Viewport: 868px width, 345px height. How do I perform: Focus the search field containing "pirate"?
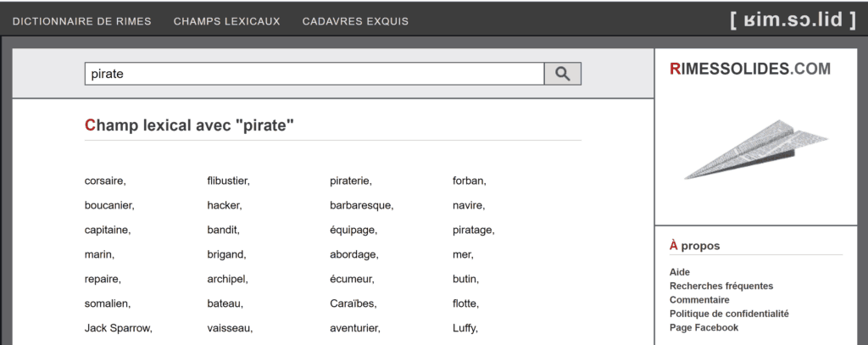click(x=314, y=74)
